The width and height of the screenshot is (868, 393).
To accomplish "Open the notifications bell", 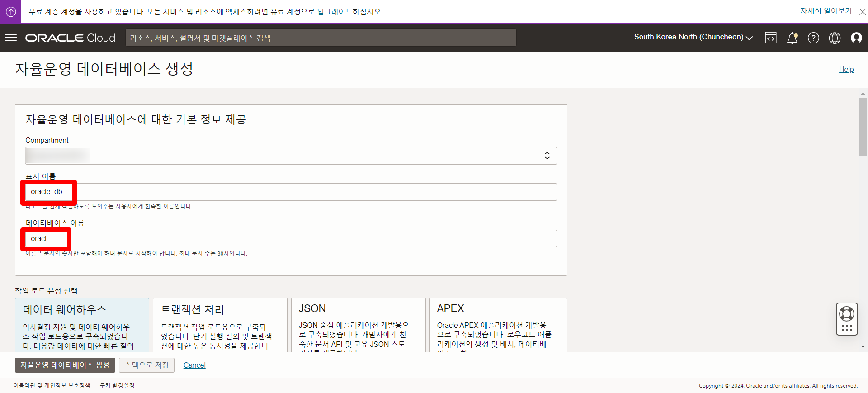I will (792, 38).
